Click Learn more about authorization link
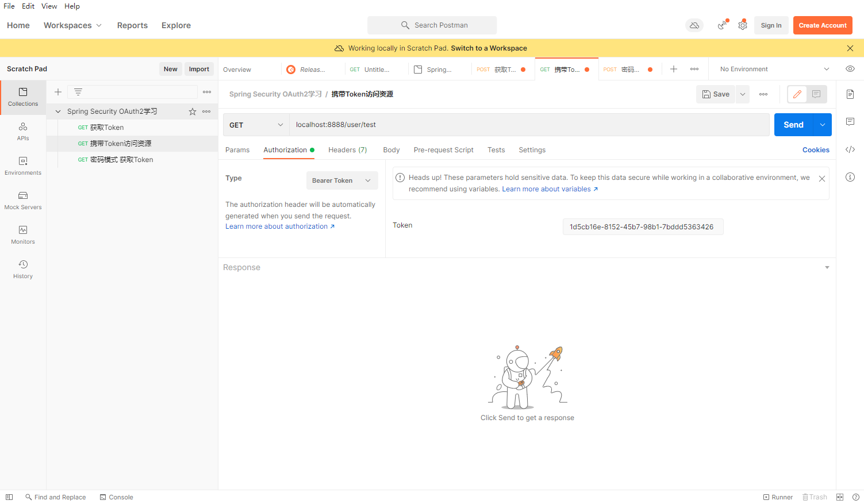 click(280, 226)
